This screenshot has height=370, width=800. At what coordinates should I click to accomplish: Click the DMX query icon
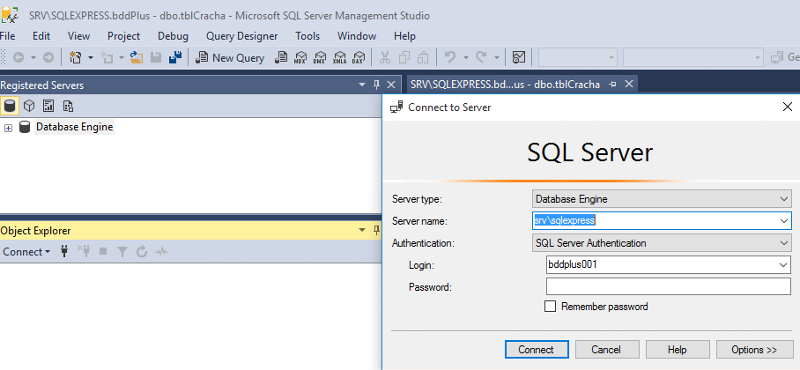coord(320,58)
